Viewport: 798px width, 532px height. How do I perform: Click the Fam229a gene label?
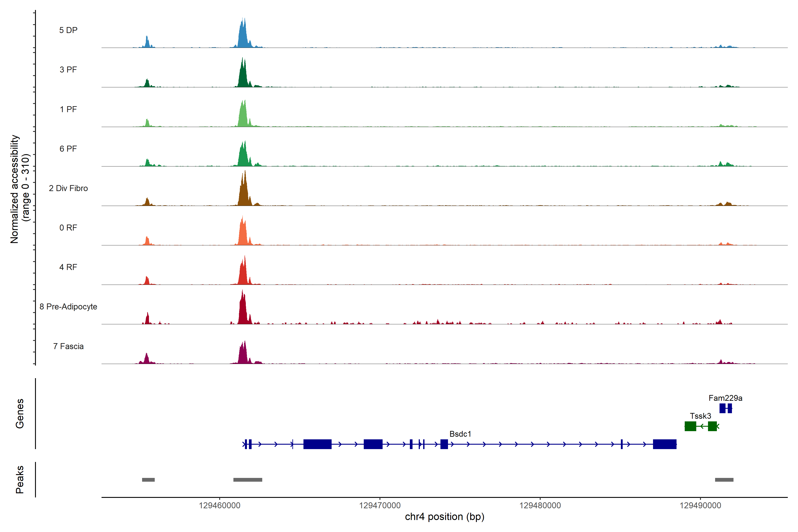click(x=725, y=398)
